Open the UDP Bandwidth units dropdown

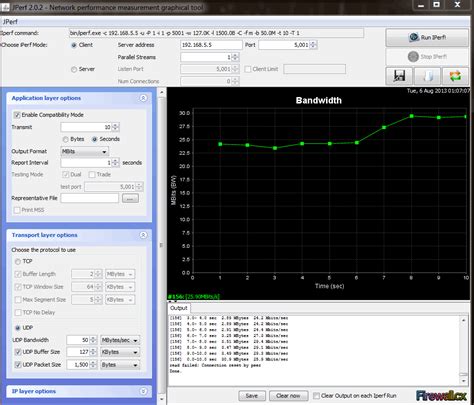point(120,340)
